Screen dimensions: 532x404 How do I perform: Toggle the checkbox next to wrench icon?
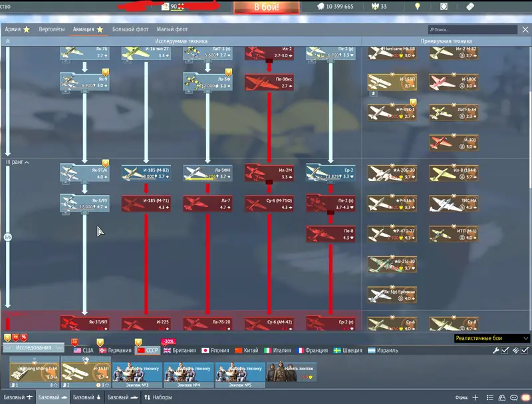pyautogui.click(x=505, y=350)
